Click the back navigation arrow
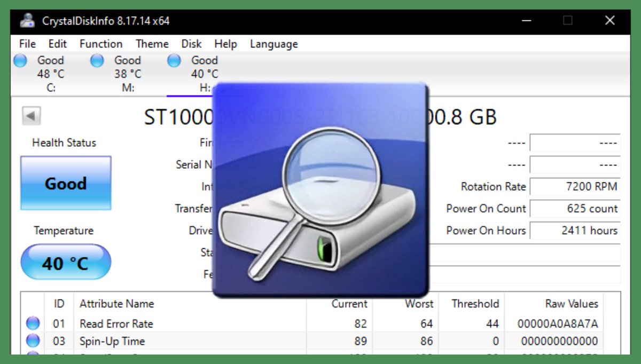Screen dimensions: 641x364 (30, 115)
